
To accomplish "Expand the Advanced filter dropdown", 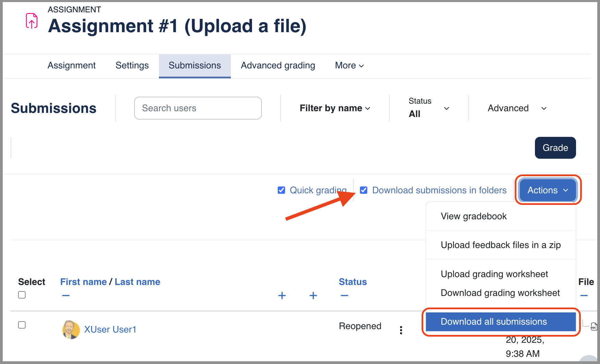I will point(517,108).
